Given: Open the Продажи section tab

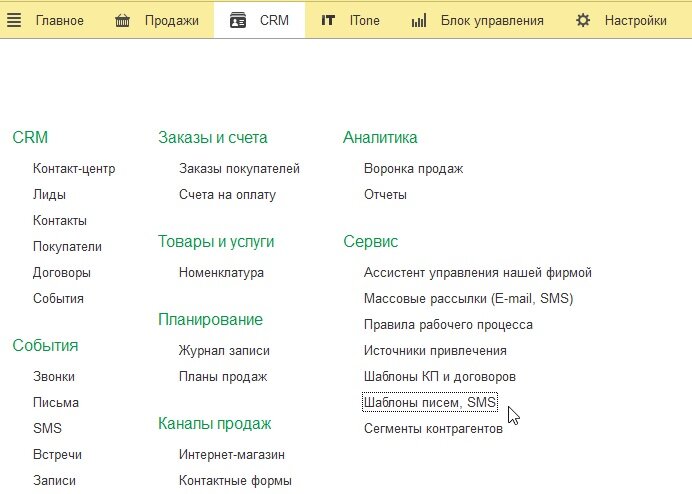Looking at the screenshot, I should (x=171, y=20).
